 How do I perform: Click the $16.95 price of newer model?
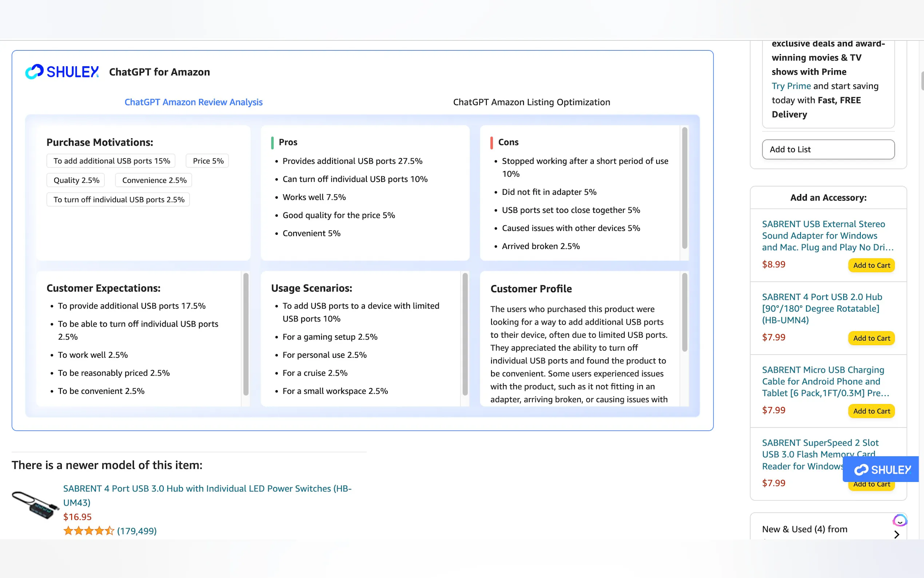(77, 517)
